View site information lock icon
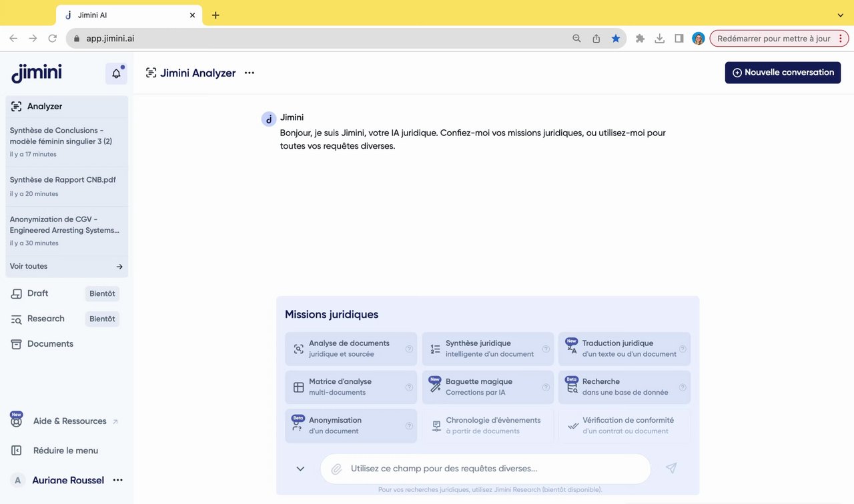Viewport: 854px width, 504px height. [x=77, y=39]
